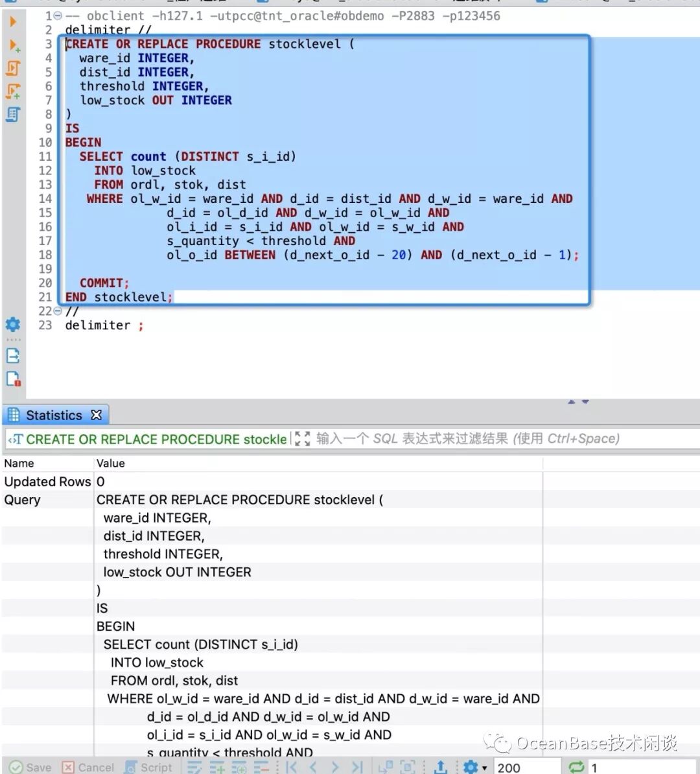Click the Explain execution plan icon
Screen dimensions: 700x774
[x=13, y=115]
